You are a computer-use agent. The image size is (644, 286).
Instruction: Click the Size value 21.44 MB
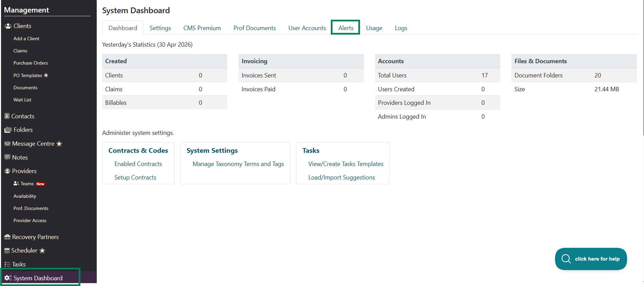607,89
